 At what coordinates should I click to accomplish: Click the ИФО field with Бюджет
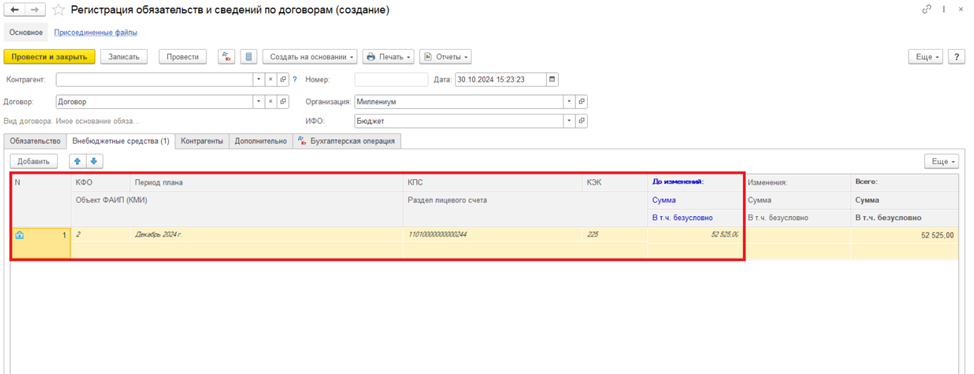point(459,121)
